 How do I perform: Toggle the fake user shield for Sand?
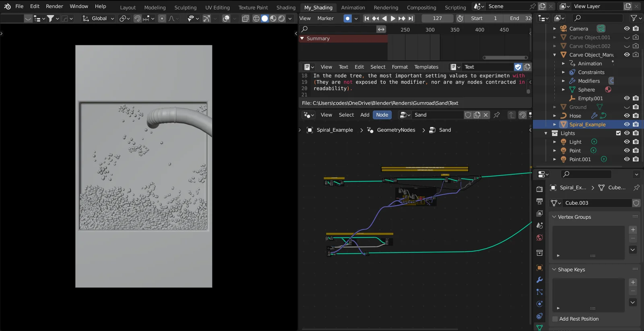[x=468, y=115]
